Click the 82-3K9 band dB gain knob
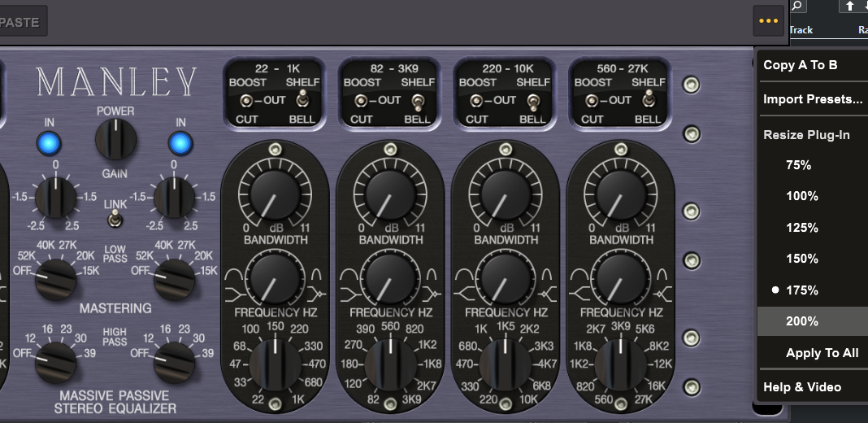 point(390,194)
